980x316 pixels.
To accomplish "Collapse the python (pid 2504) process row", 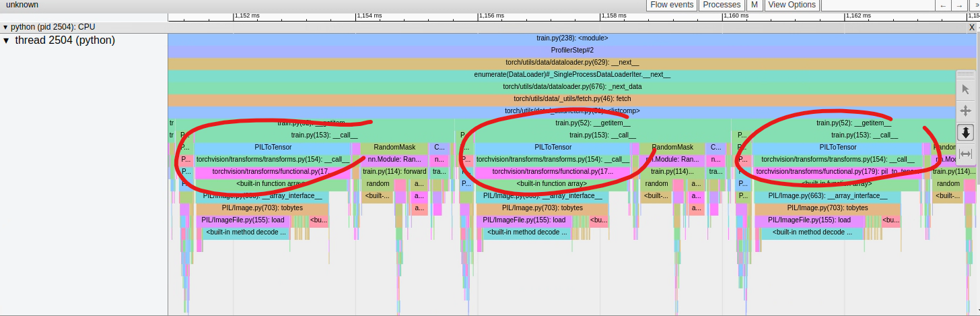I will (x=6, y=28).
